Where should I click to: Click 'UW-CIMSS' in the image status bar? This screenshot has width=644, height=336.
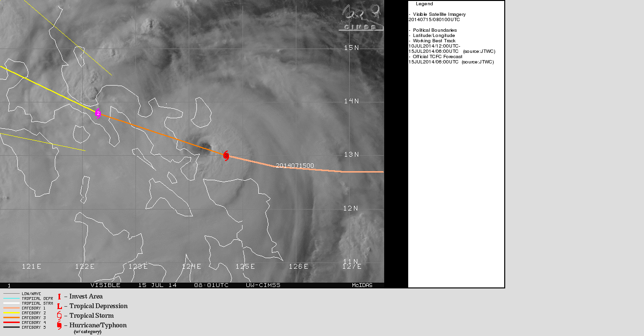point(263,286)
